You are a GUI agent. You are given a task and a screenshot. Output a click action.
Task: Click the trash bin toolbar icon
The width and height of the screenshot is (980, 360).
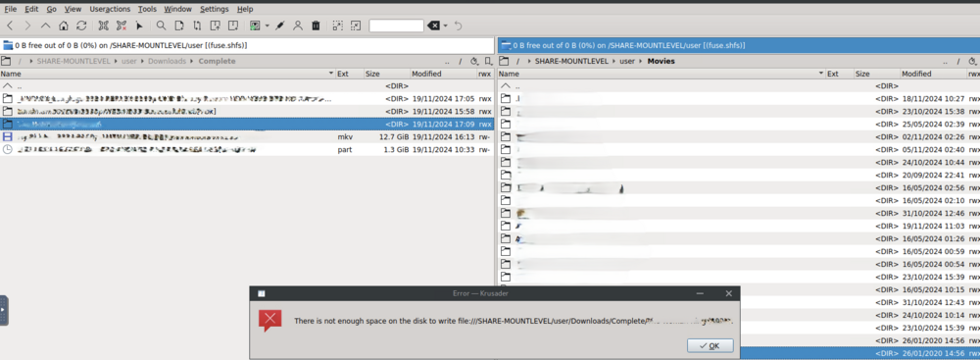(x=317, y=26)
